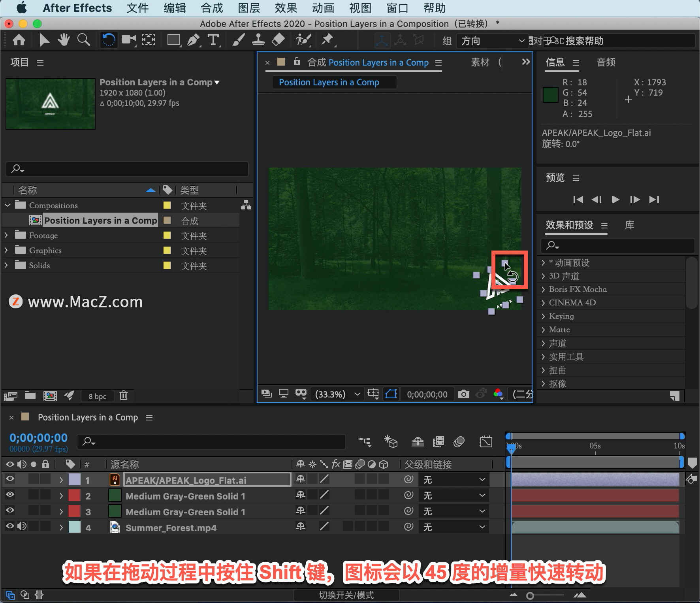Expand APEAK_Logo_Flat.ai layer properties

point(61,480)
